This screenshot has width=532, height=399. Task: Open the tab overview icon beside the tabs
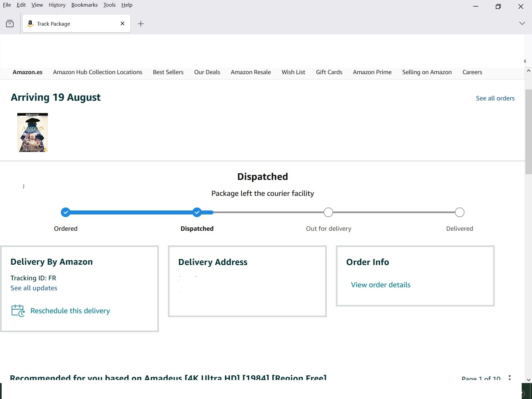(x=10, y=24)
